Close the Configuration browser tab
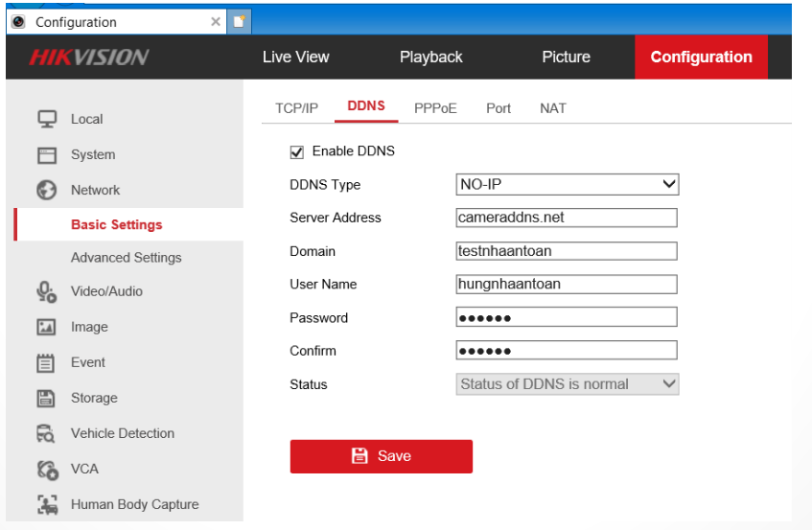This screenshot has height=530, width=812. tap(216, 22)
